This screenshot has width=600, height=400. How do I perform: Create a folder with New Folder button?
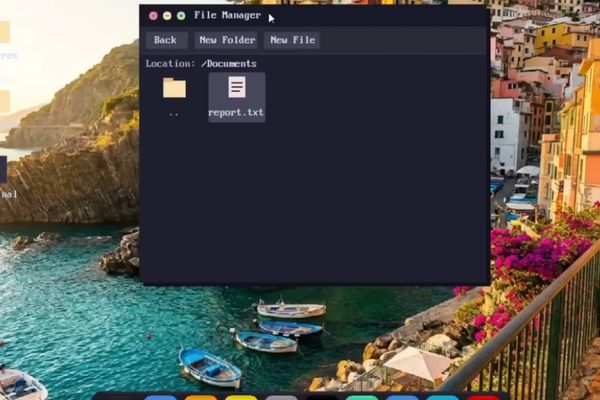227,40
